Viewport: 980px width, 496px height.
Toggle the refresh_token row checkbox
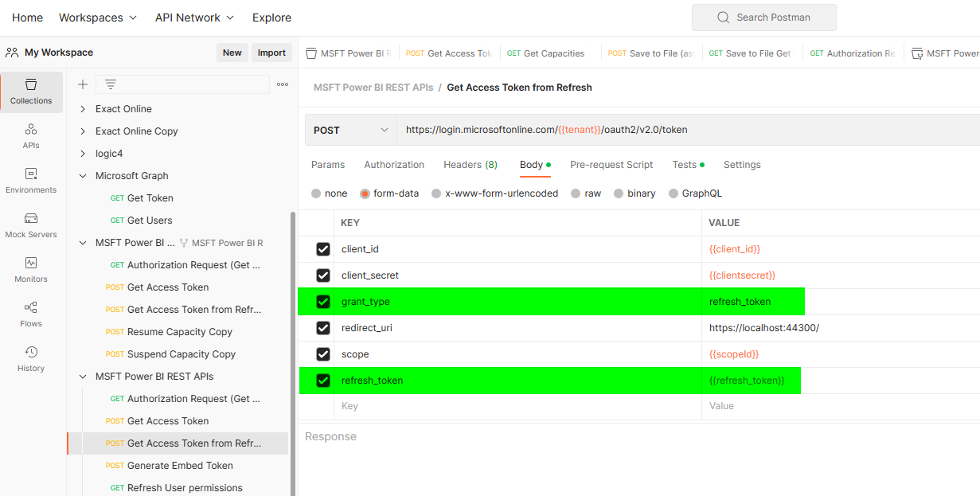pos(323,381)
